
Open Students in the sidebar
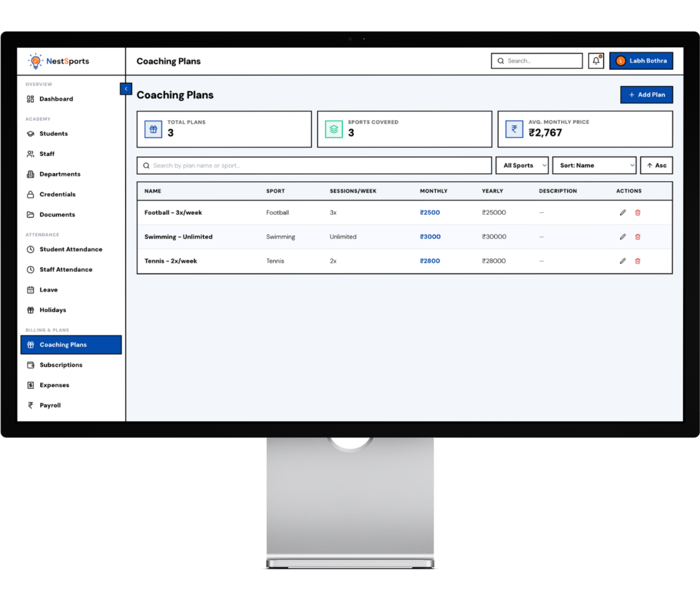71,134
